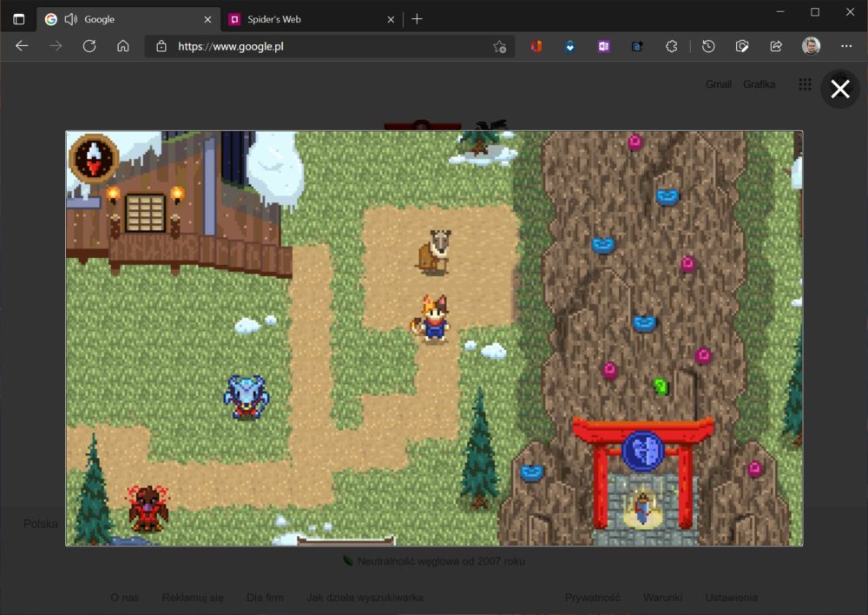
Task: Click the brown dog character on the path
Action: point(435,252)
